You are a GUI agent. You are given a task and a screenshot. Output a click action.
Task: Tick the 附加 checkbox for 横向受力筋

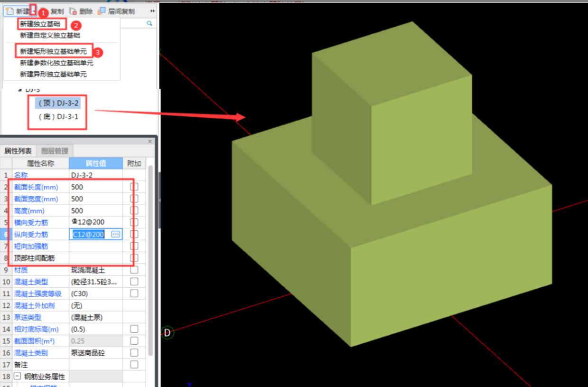(134, 222)
